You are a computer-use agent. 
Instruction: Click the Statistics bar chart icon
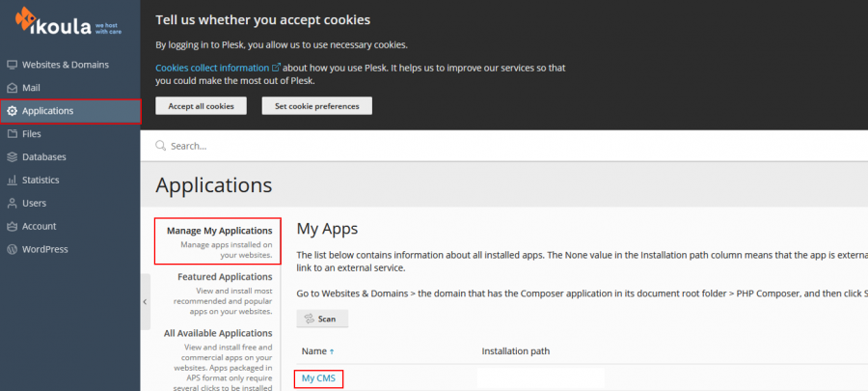point(13,181)
